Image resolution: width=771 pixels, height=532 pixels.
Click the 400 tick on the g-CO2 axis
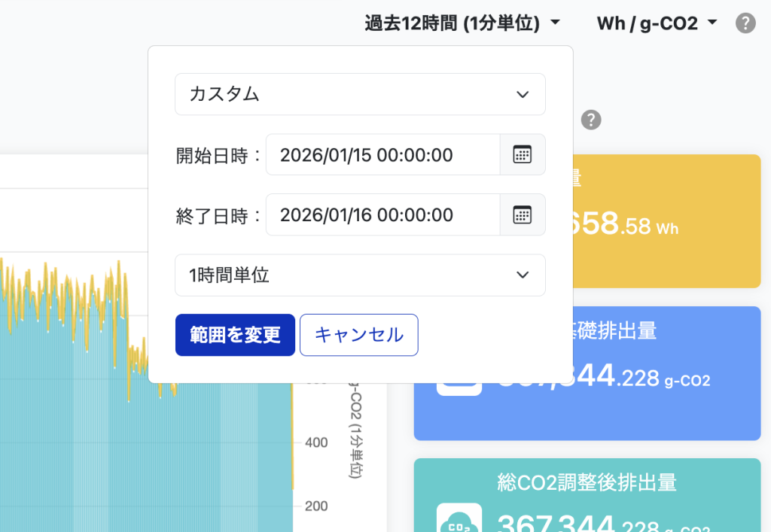(x=317, y=442)
